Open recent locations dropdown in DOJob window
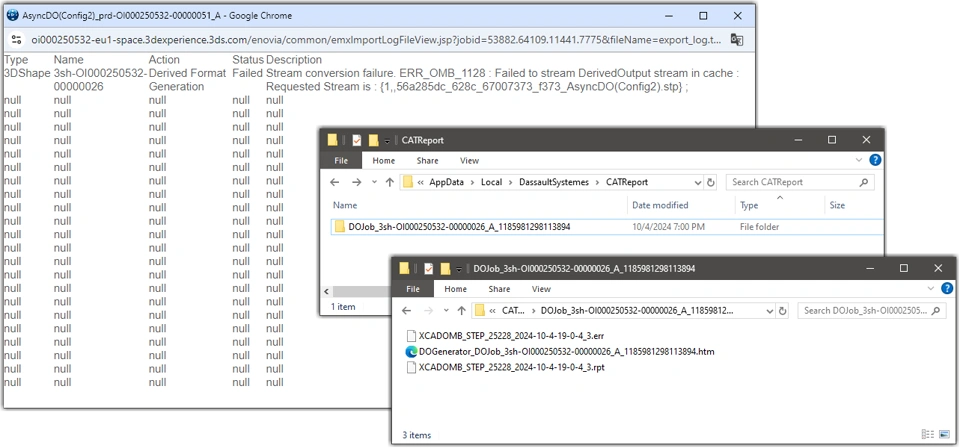 pos(446,311)
